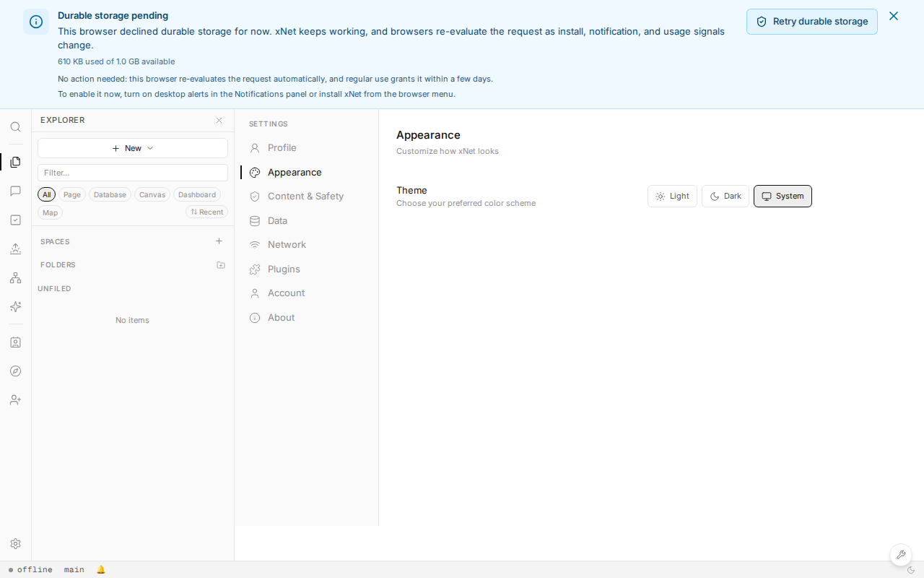Open the search icon in the left rail
924x578 pixels.
pos(15,127)
